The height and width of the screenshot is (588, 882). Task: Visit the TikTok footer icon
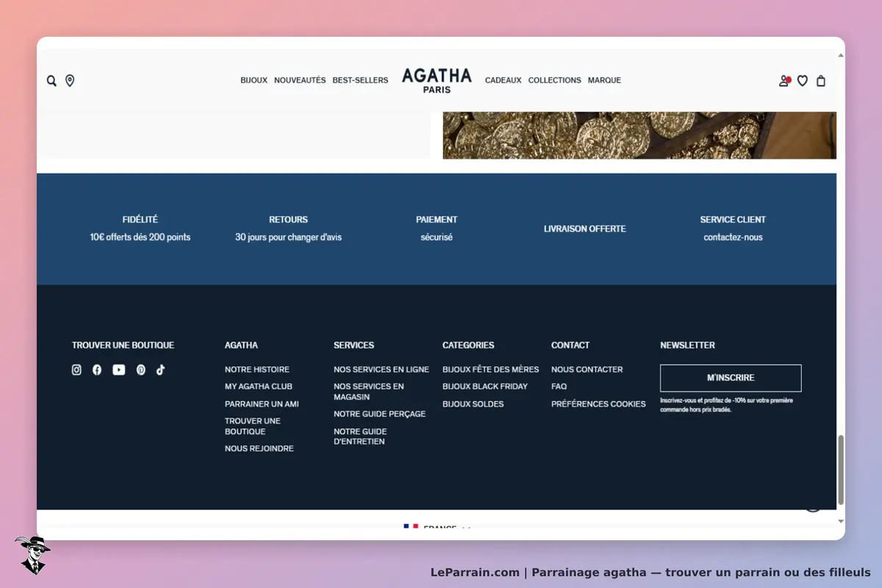click(x=160, y=370)
